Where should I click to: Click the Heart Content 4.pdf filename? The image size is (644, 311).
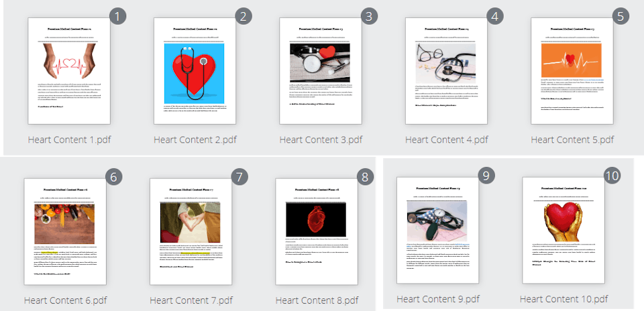click(447, 139)
